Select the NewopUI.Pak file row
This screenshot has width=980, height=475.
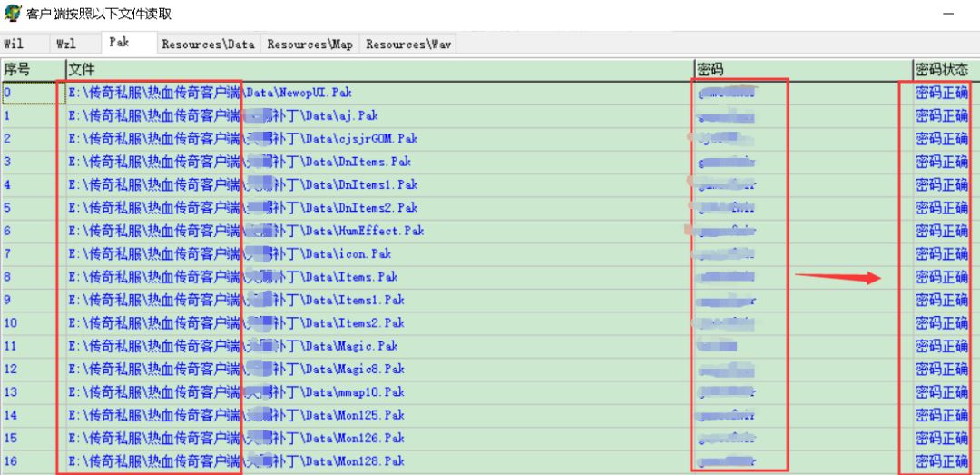click(210, 93)
